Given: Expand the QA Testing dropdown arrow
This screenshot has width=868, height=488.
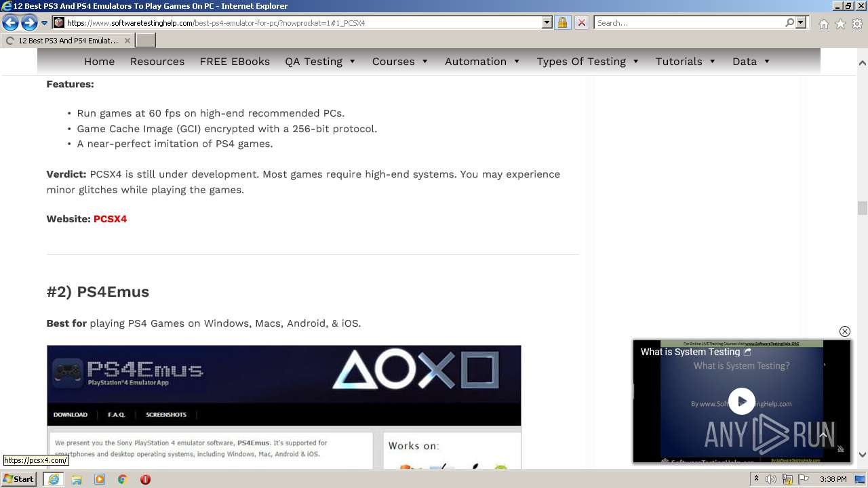Looking at the screenshot, I should (x=353, y=61).
